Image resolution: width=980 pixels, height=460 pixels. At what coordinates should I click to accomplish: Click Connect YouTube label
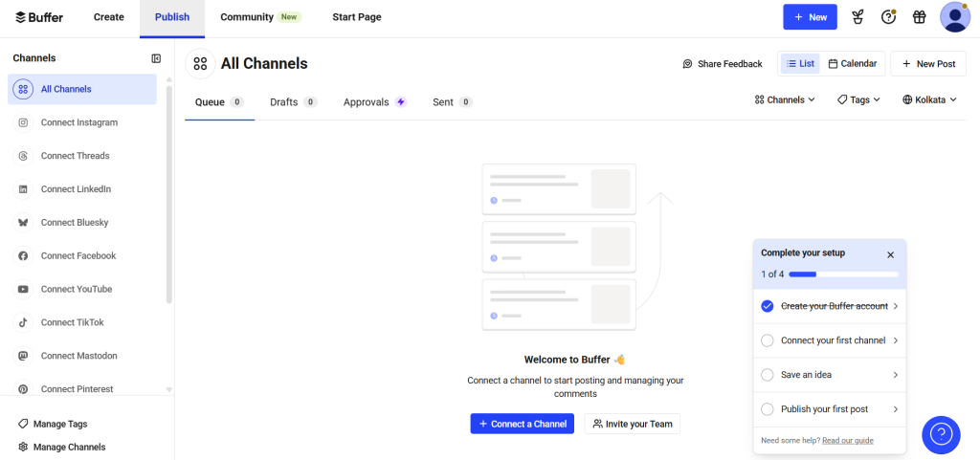coord(77,289)
